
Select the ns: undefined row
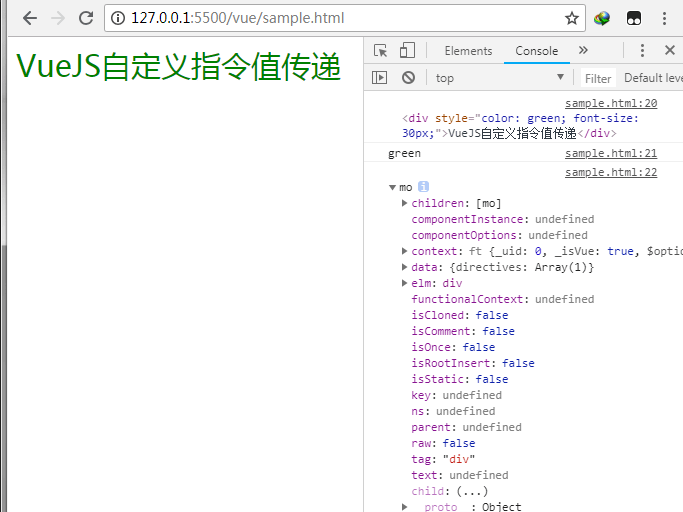(x=453, y=411)
